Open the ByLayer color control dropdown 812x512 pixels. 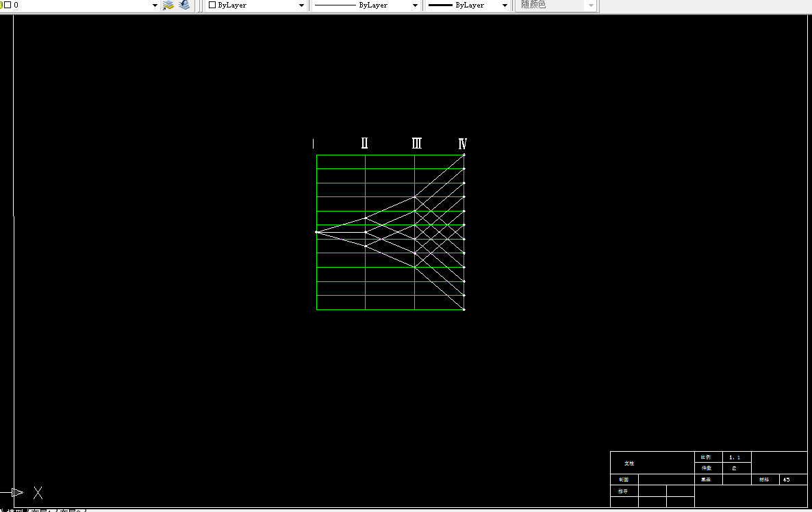coord(301,5)
